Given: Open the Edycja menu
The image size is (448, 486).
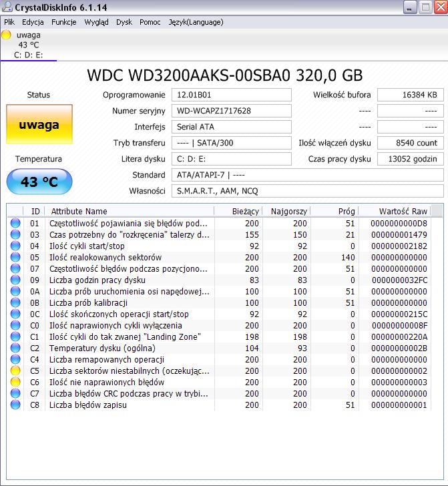Looking at the screenshot, I should click(33, 22).
